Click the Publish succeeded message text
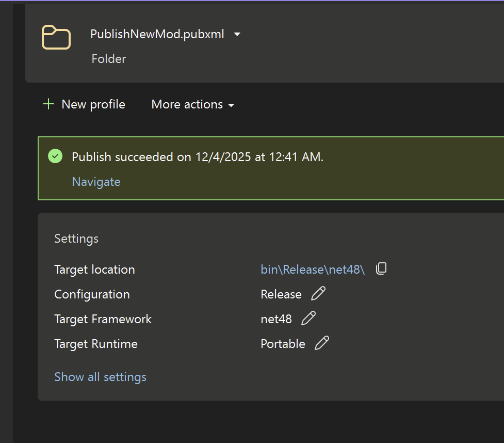Screen dimensions: 504x443 (x=198, y=157)
